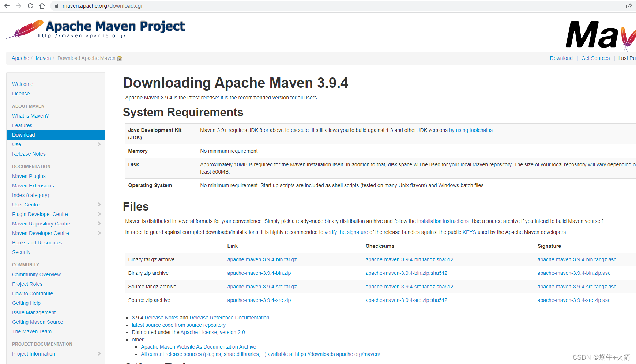Expand the Maven Repository Centre chevron
The height and width of the screenshot is (364, 636).
coord(99,224)
